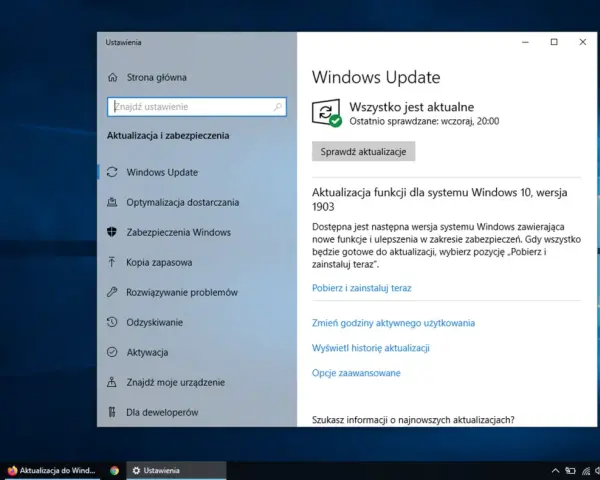The height and width of the screenshot is (480, 600).
Task: Go to Znajdź moje urządzenie
Action: point(197,382)
